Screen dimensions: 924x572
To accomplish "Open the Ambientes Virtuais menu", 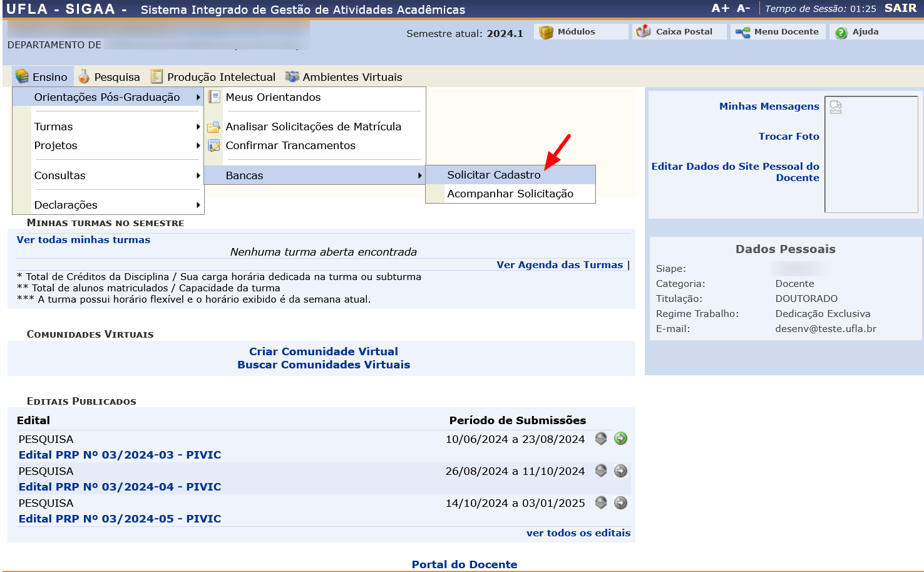I will pos(344,76).
